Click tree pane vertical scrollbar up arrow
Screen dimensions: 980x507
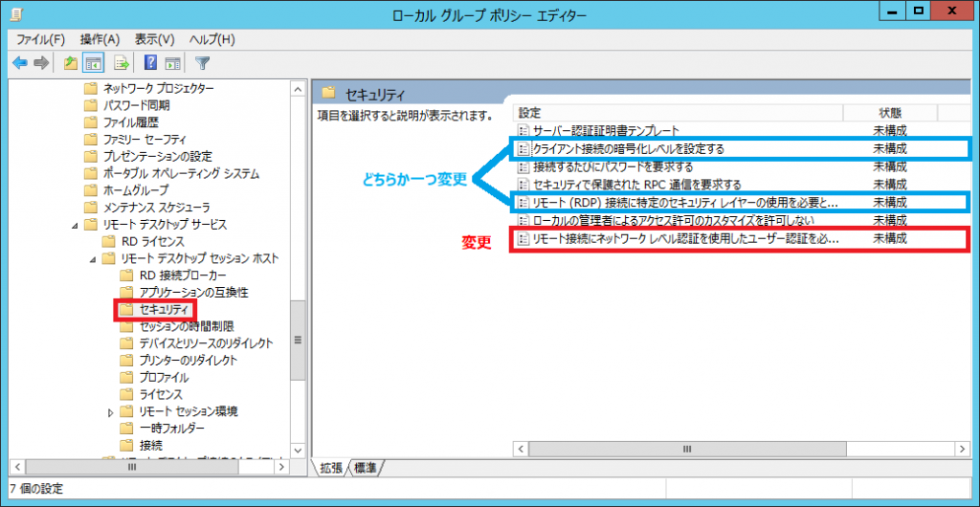pos(299,89)
